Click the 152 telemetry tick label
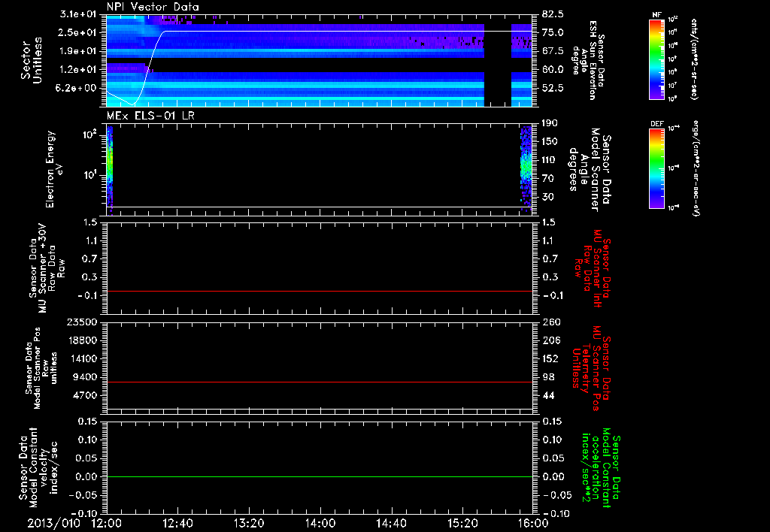This screenshot has height=532, width=770. (x=551, y=358)
